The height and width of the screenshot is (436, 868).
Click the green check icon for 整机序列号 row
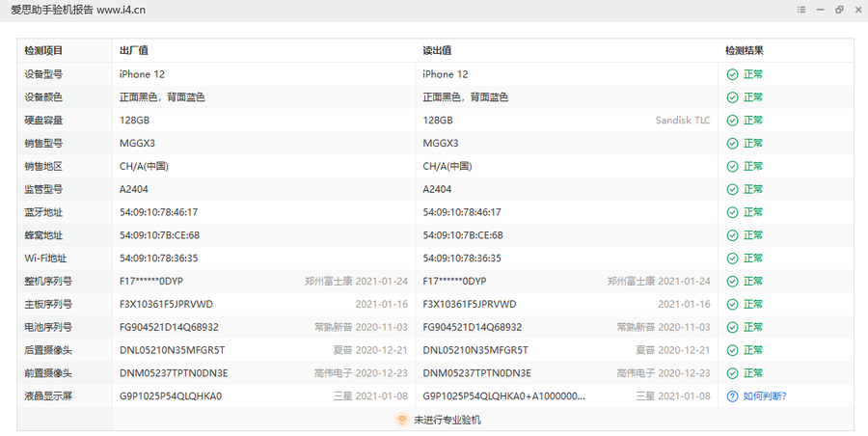732,282
